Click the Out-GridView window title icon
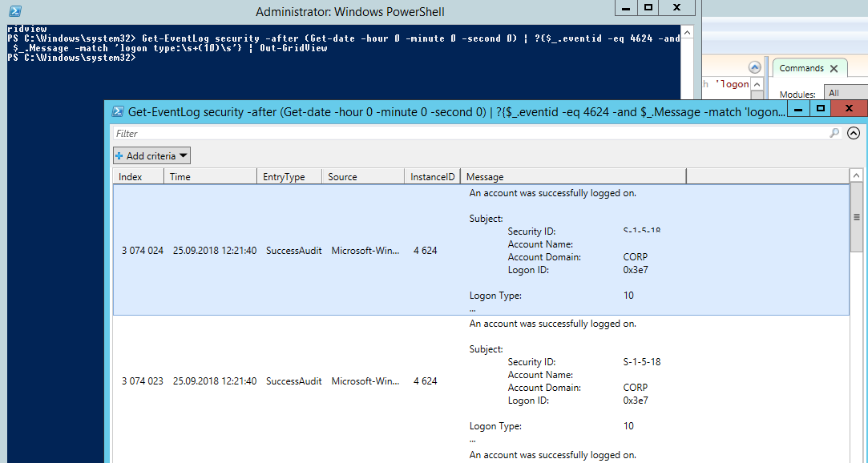868x463 pixels. pos(118,112)
